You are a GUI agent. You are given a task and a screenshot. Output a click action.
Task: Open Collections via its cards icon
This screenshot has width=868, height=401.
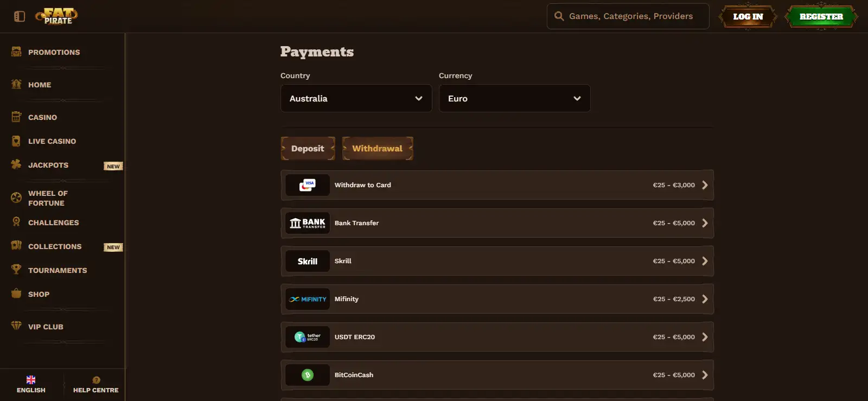16,246
